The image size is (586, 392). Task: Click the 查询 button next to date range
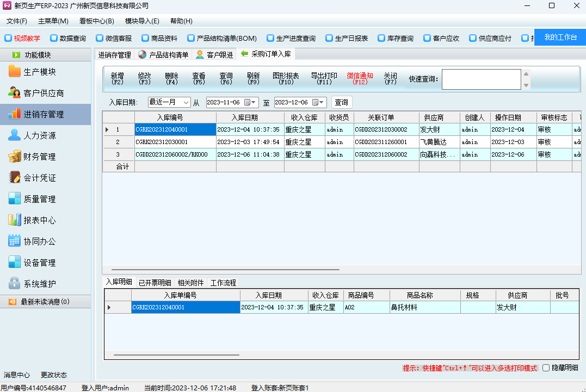(342, 102)
